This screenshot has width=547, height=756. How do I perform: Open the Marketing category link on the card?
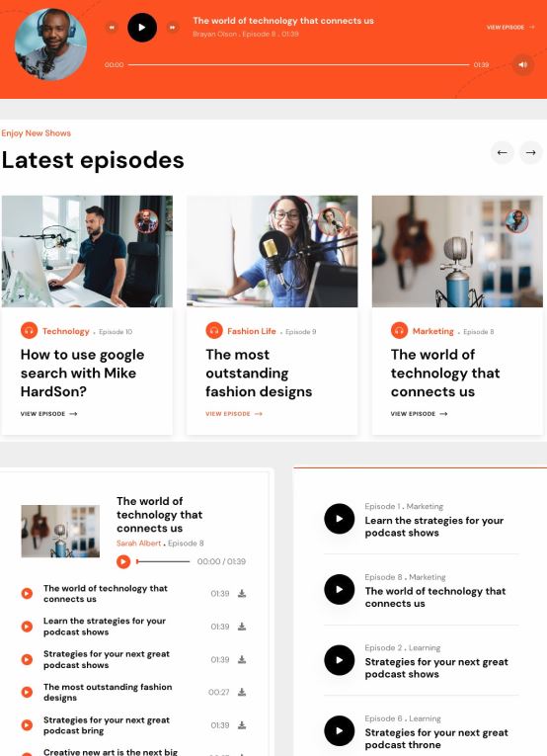[432, 331]
